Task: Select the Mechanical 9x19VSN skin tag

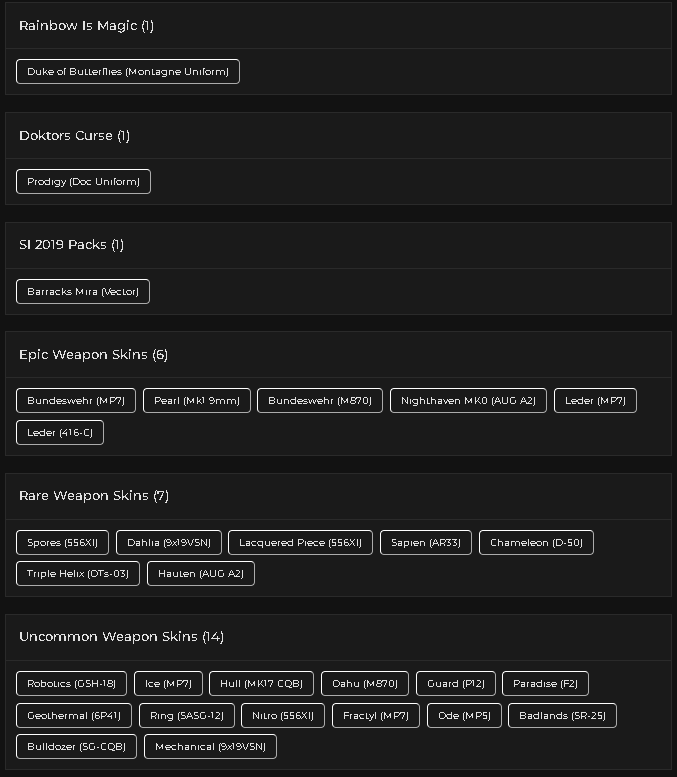Action: [210, 746]
